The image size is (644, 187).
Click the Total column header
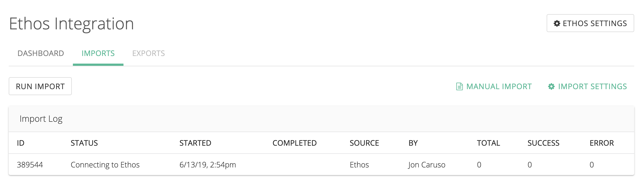pyautogui.click(x=488, y=143)
